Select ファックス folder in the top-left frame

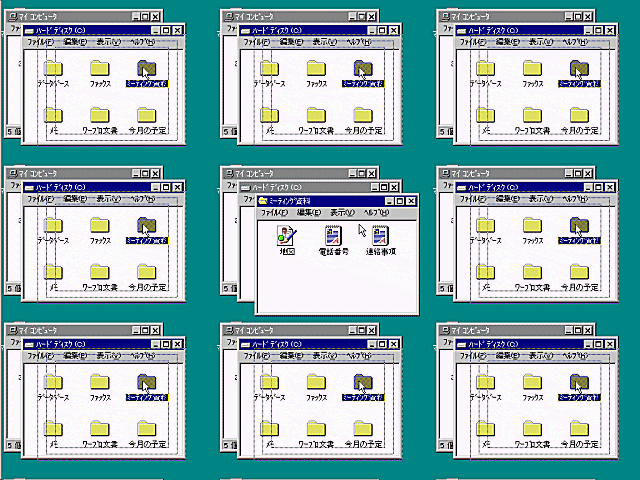tap(100, 69)
